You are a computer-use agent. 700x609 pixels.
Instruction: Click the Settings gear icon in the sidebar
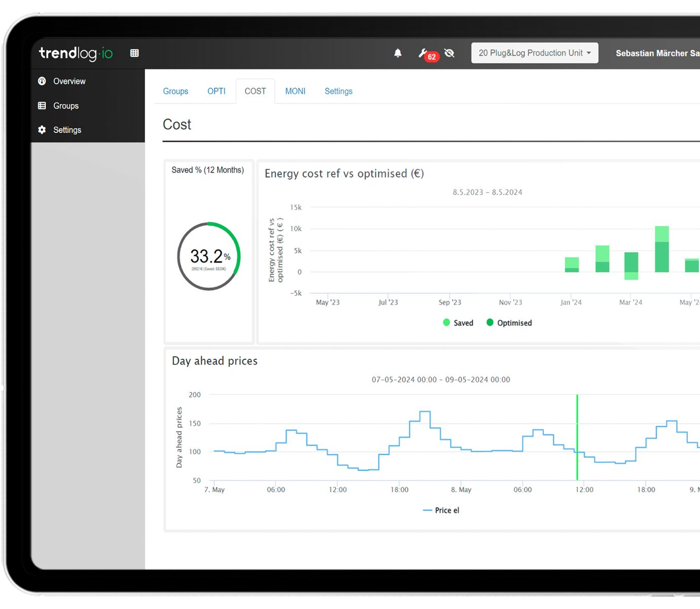coord(42,130)
